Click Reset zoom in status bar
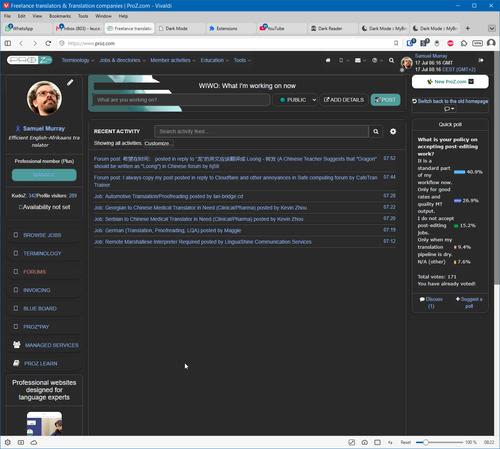This screenshot has height=449, width=500. [x=406, y=442]
